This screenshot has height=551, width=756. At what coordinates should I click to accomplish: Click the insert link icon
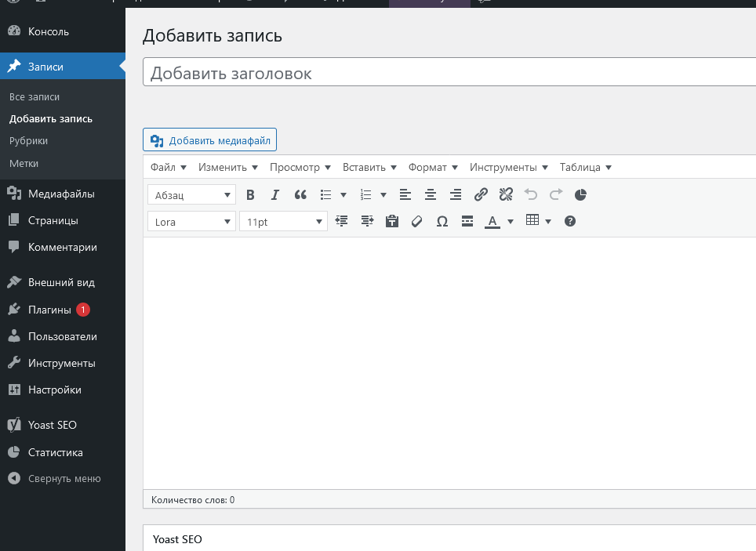[482, 195]
